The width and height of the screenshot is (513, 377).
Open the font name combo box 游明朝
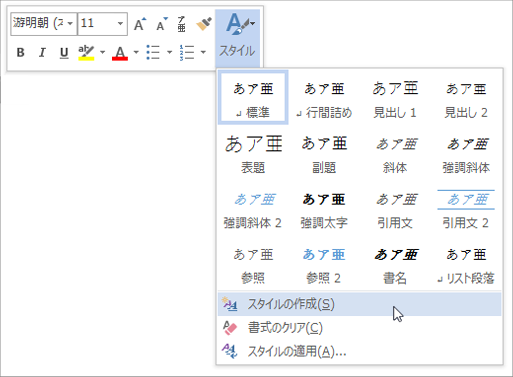click(44, 24)
